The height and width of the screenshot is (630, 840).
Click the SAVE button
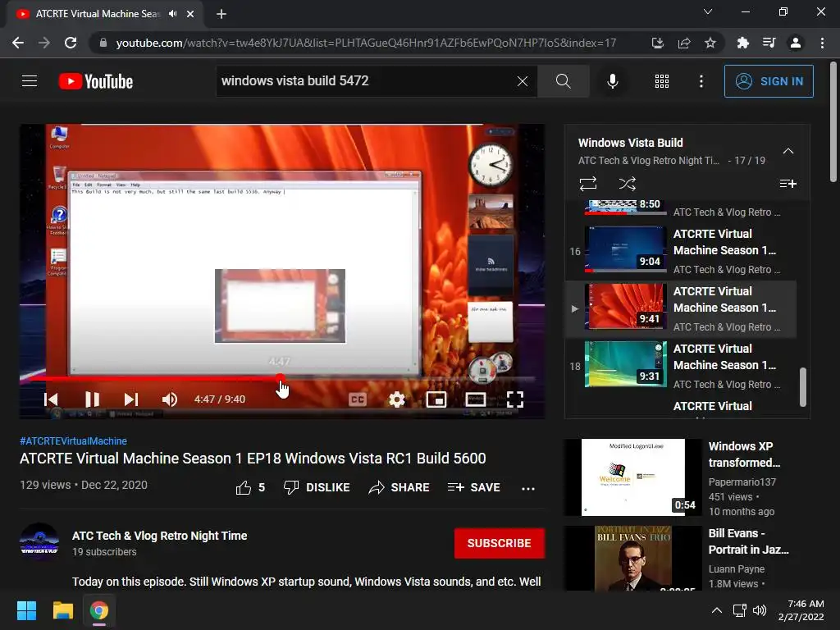pyautogui.click(x=473, y=487)
